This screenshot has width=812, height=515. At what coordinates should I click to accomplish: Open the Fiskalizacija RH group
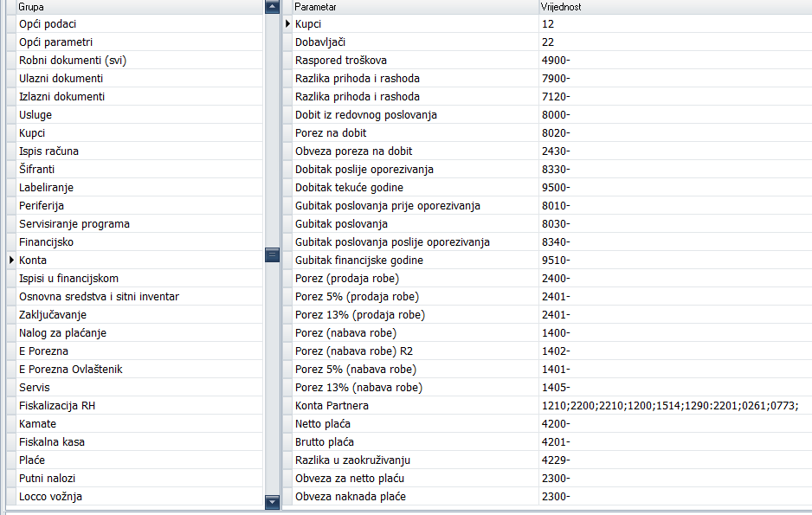pyautogui.click(x=56, y=405)
